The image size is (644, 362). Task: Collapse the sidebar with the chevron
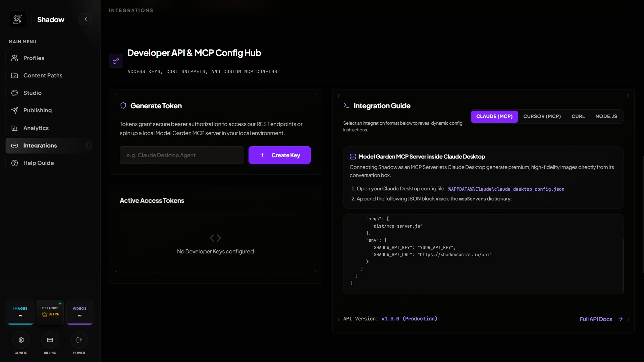(x=86, y=19)
